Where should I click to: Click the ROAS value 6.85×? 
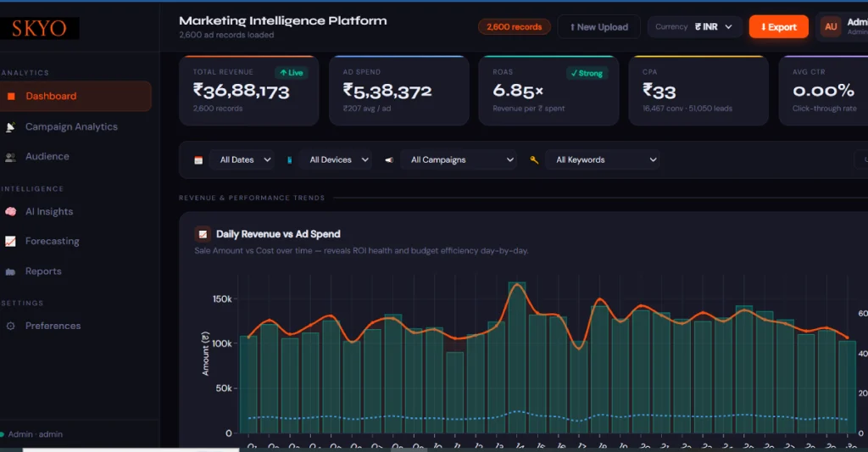coord(518,91)
